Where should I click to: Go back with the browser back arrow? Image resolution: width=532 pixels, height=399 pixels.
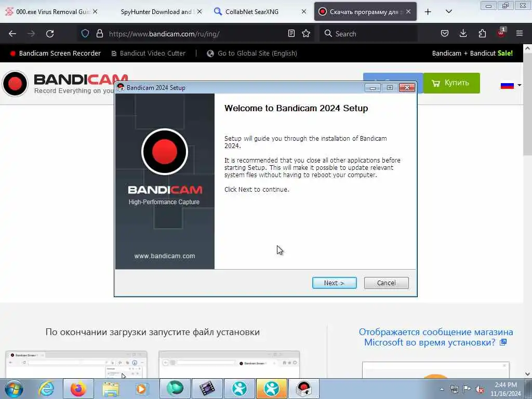click(12, 34)
